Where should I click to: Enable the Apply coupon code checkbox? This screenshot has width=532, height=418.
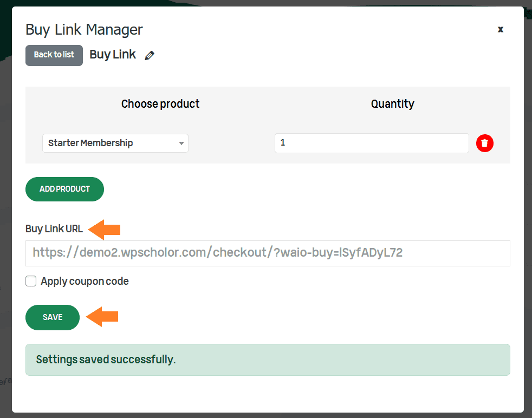(31, 281)
